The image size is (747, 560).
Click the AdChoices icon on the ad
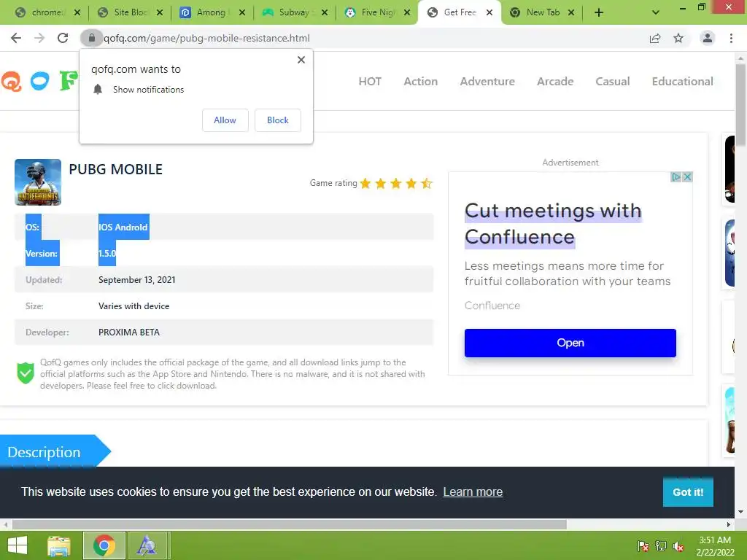pyautogui.click(x=676, y=177)
